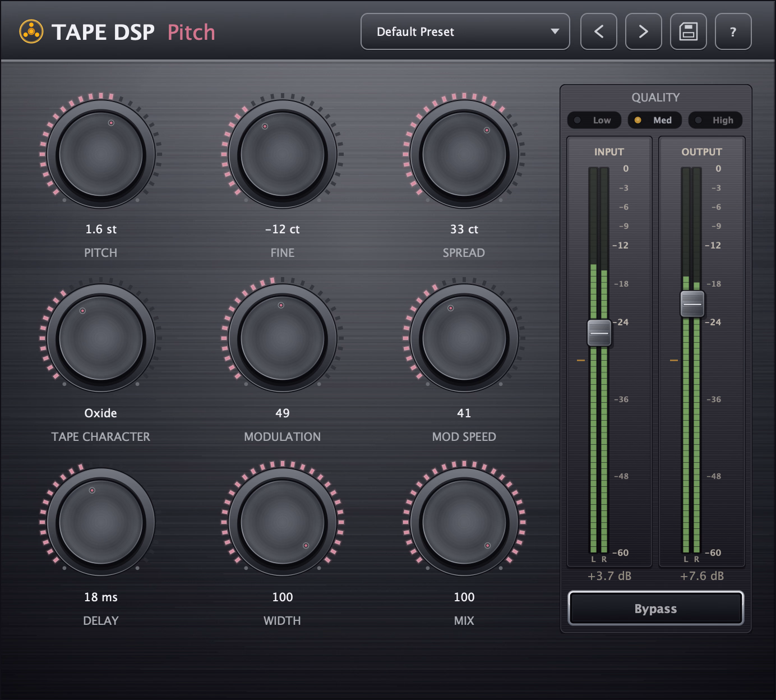
Task: Click the output meter peak hold marker
Action: 674,360
